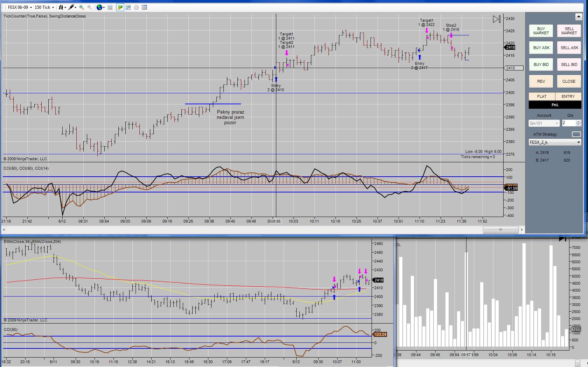Click the 123.24 CCI marker in lower chart
588x367 pixels.
(380, 334)
